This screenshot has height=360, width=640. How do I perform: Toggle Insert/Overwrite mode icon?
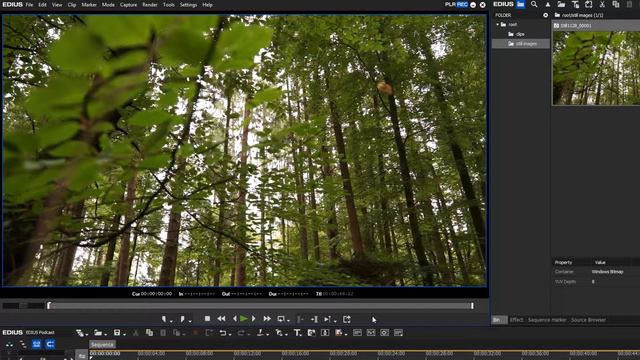coord(9,344)
